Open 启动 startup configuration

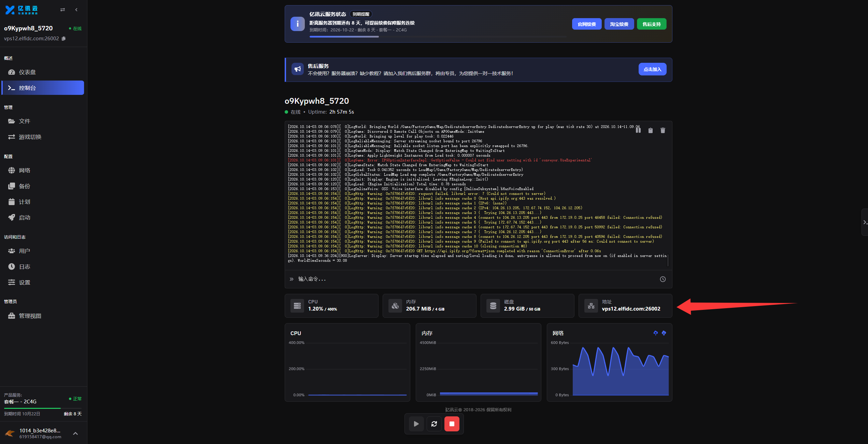(43, 217)
